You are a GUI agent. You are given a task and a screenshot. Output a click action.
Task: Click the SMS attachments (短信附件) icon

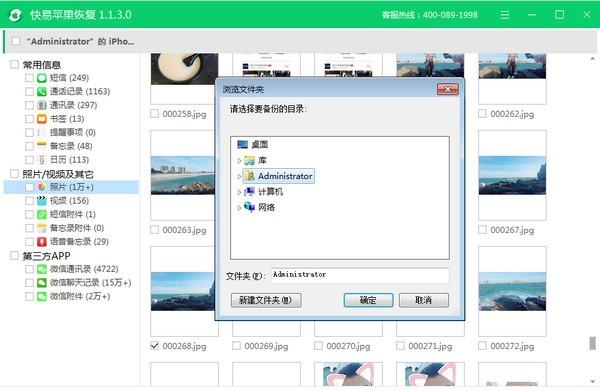[42, 214]
